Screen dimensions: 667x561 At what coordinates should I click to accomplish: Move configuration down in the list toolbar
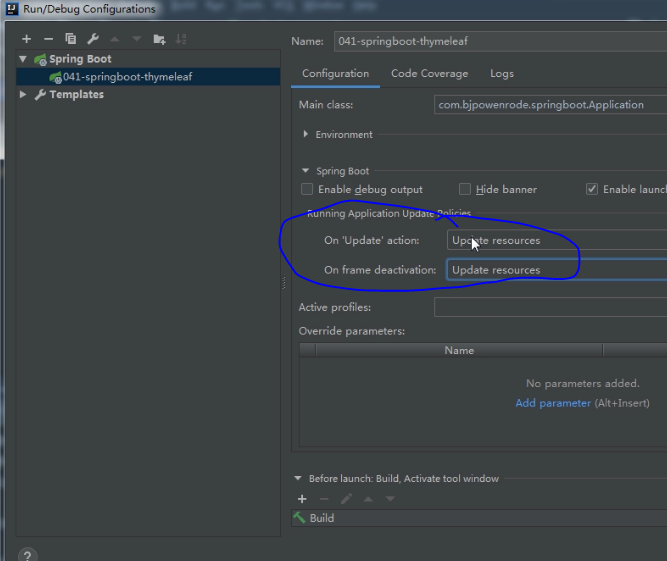tap(137, 39)
